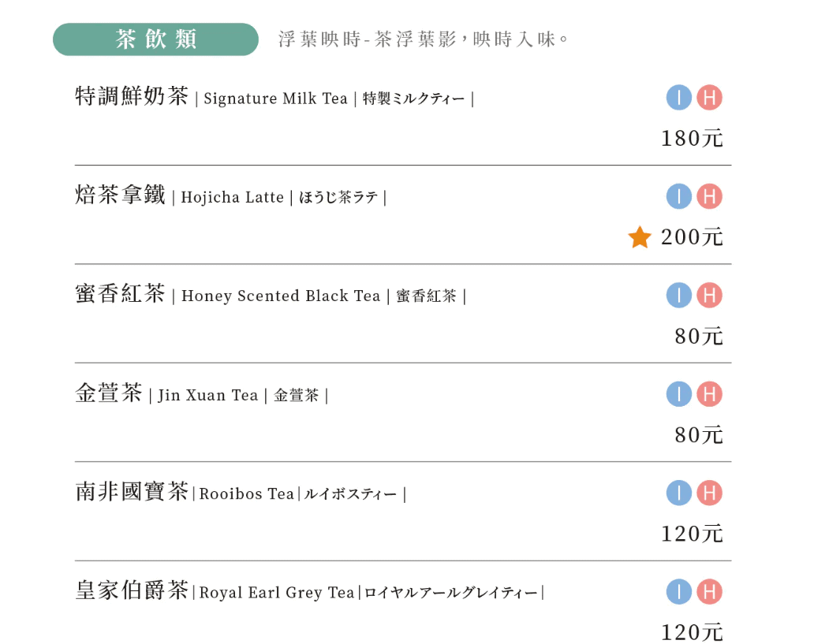This screenshot has height=644, width=814.
Task: Click the green 茶飲類 category tab
Action: click(x=155, y=39)
